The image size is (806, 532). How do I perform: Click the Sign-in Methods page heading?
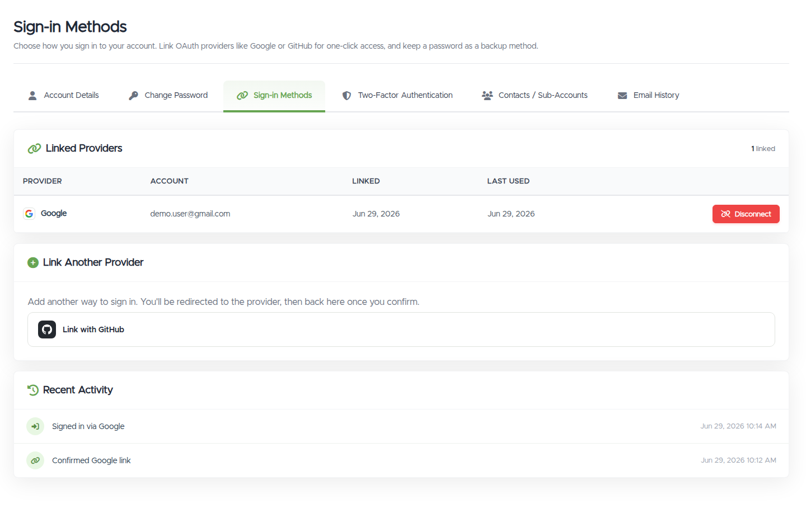70,27
